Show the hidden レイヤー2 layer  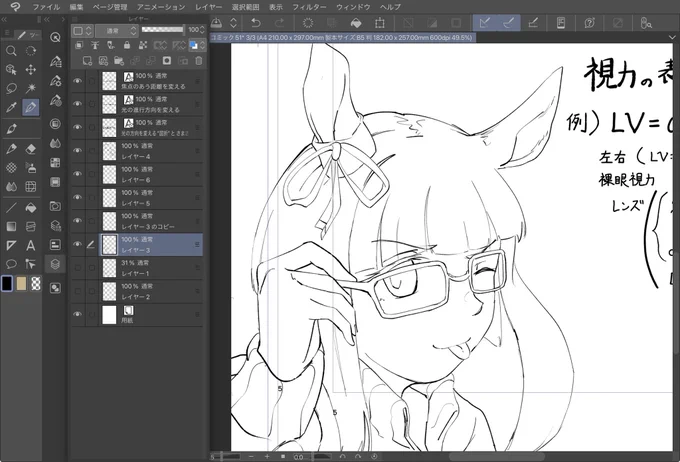coord(78,291)
